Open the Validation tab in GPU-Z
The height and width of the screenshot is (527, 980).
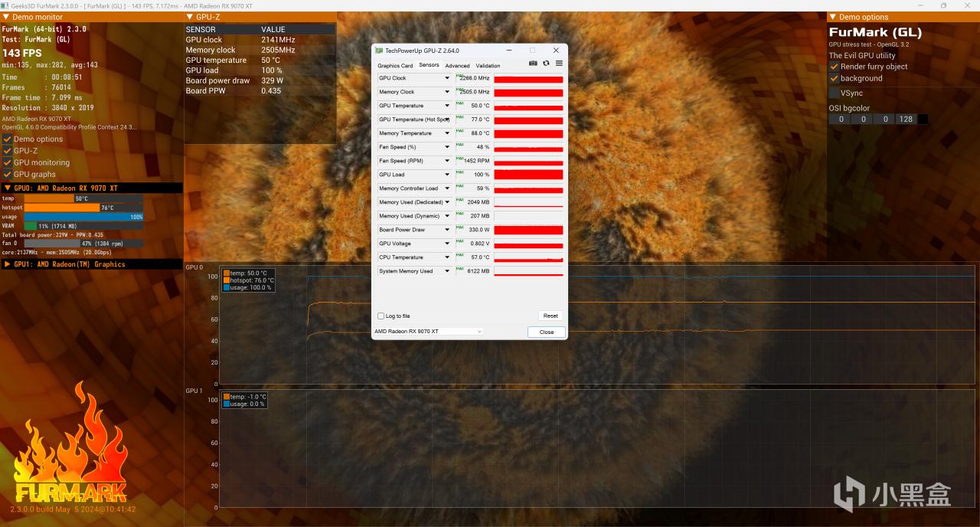coord(488,66)
